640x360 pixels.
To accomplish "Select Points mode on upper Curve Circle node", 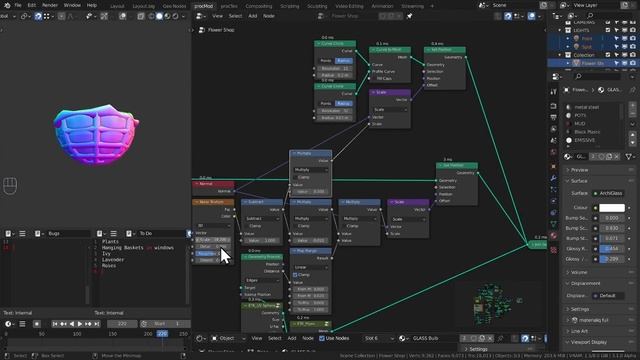I will tap(326, 60).
